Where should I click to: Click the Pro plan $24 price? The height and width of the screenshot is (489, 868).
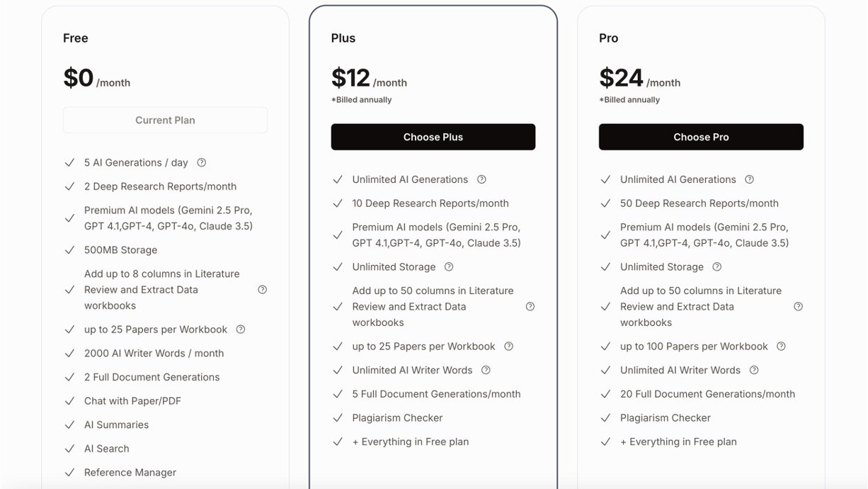pyautogui.click(x=621, y=78)
